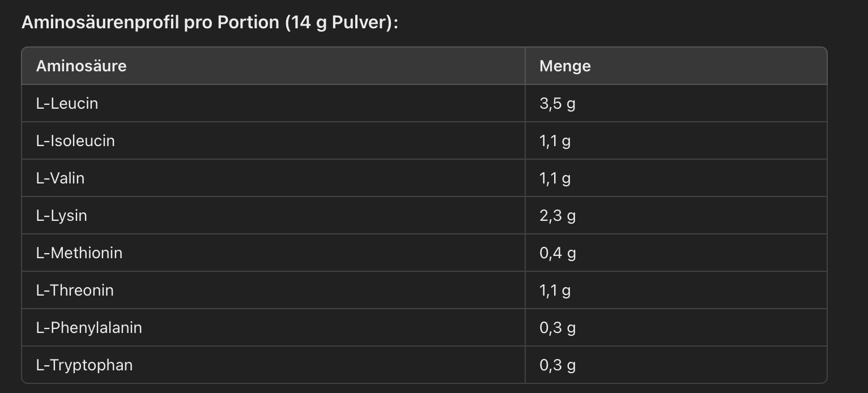The image size is (868, 393).
Task: Click the L-Isoleucin row label
Action: [75, 140]
